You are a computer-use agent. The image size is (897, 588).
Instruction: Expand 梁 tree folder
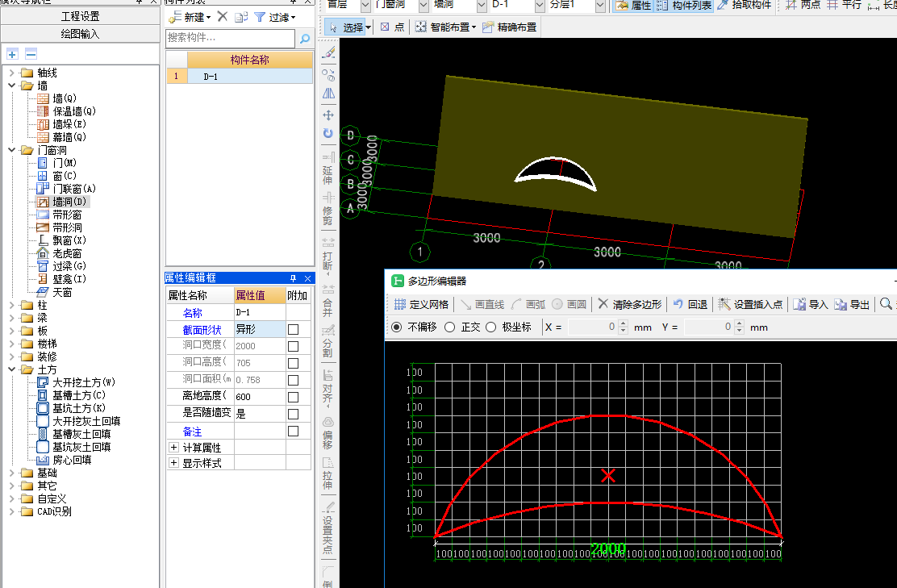12,318
